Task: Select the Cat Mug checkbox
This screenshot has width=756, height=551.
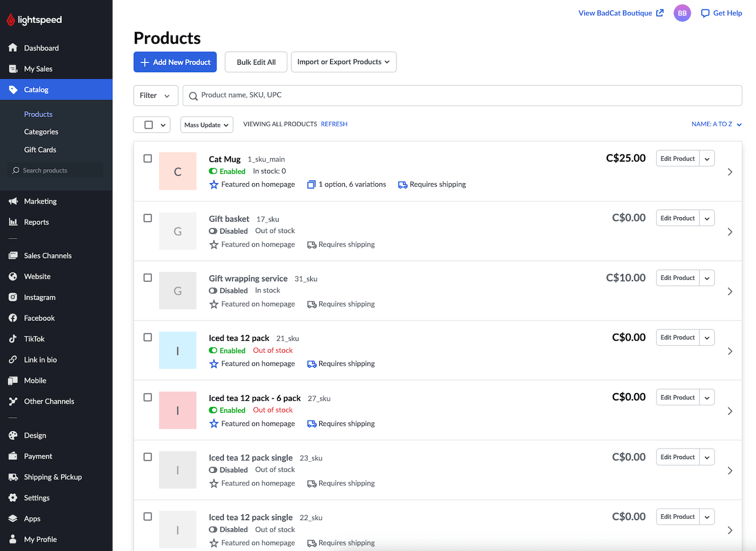Action: coord(148,158)
